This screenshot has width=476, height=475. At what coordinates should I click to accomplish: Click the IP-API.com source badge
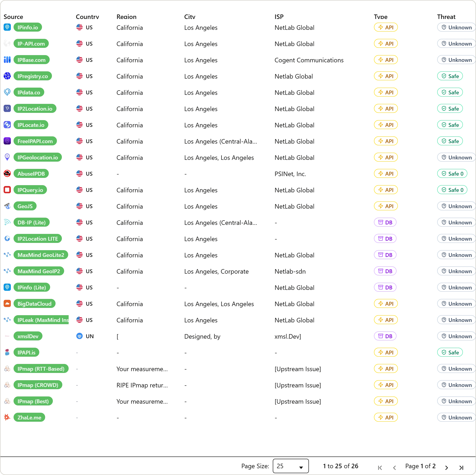pyautogui.click(x=31, y=44)
